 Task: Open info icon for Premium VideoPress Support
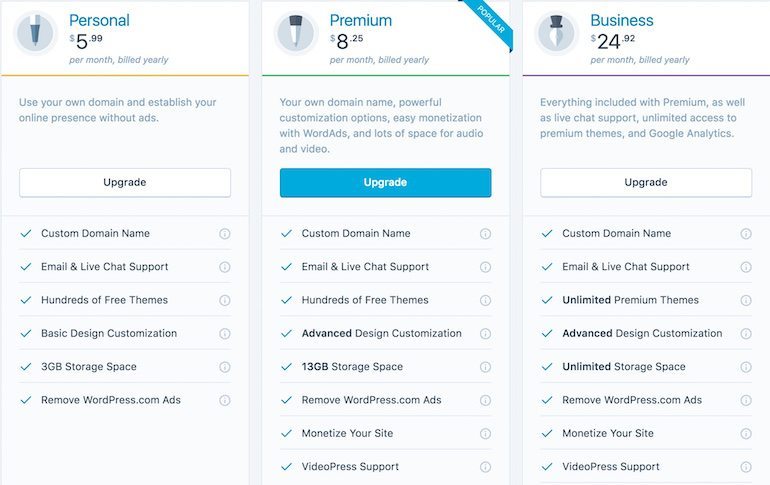(485, 467)
